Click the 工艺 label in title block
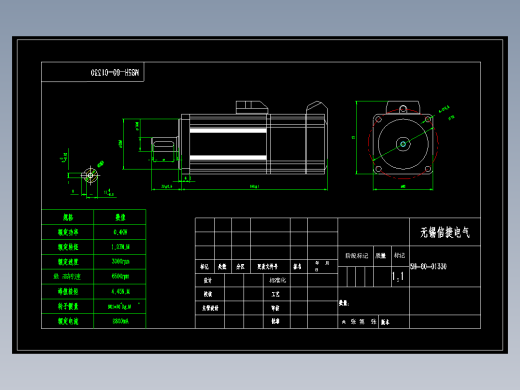The width and height of the screenshot is (520, 390). coord(275,294)
